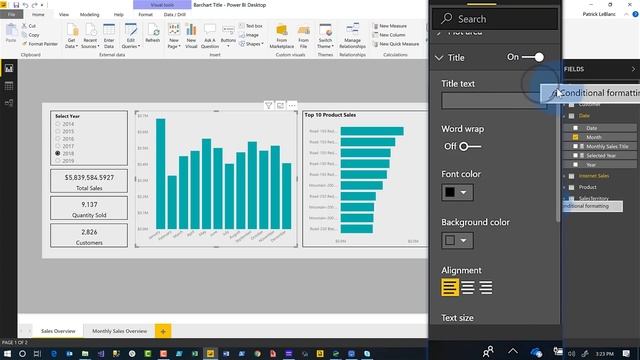
Task: Click the Paste icon in Clipboard group
Action: (x=11, y=33)
